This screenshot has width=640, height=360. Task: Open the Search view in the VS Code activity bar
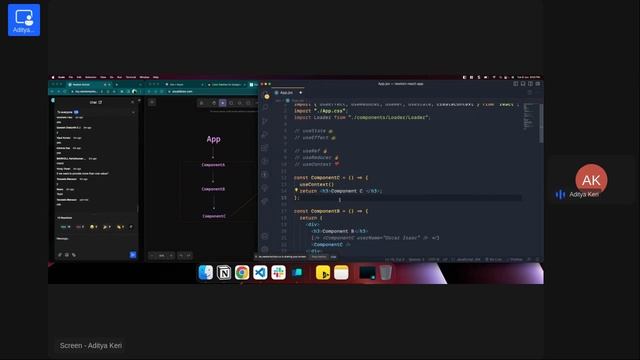tap(265, 108)
